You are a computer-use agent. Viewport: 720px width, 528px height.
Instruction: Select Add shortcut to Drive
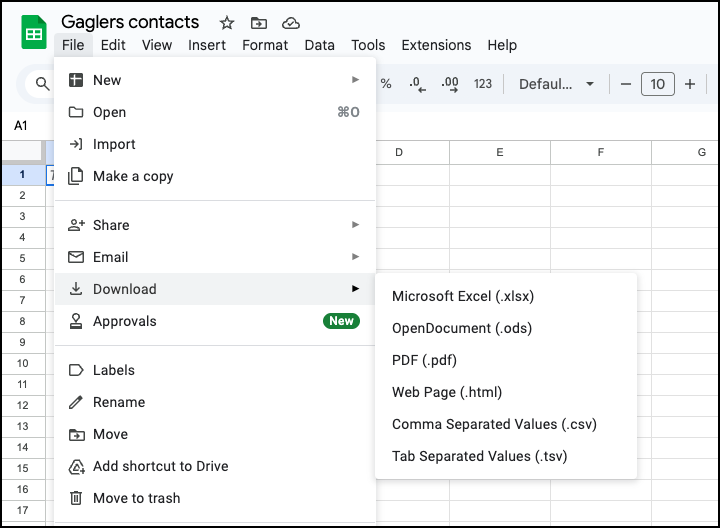click(x=215, y=466)
